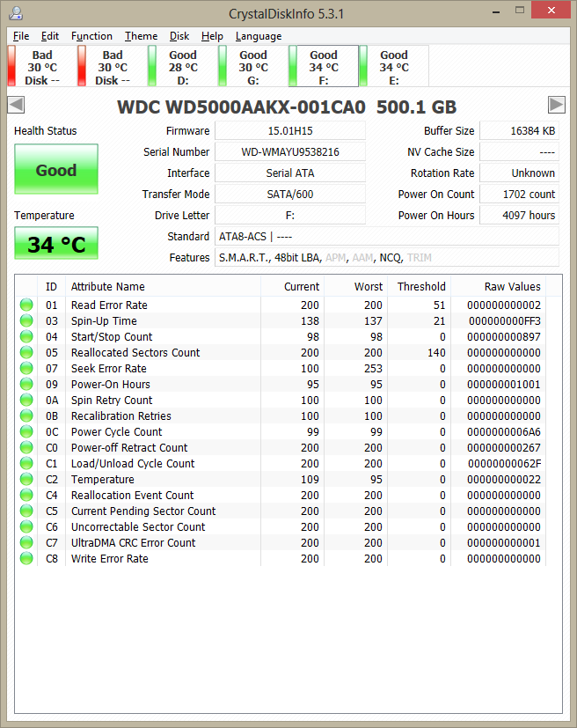Go to next disk with right arrow
Screen dimensions: 577x728
(557, 105)
